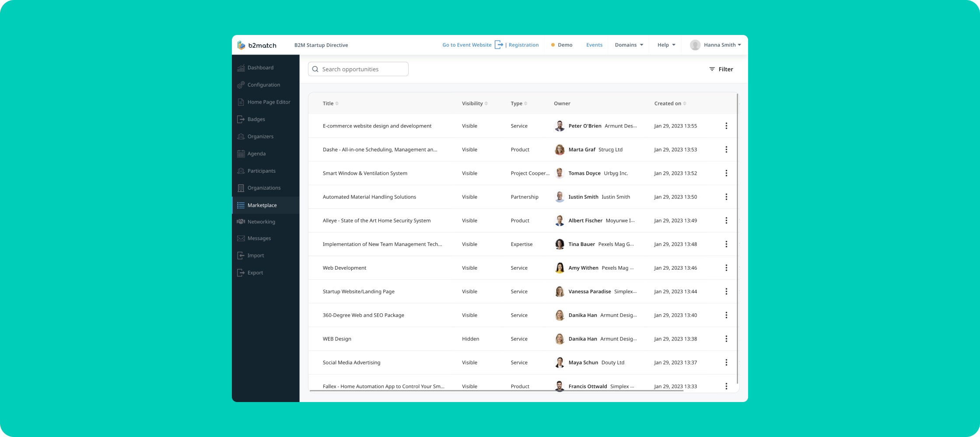Open options for Implementation of New Team row
Viewport: 980px width, 437px height.
[726, 244]
